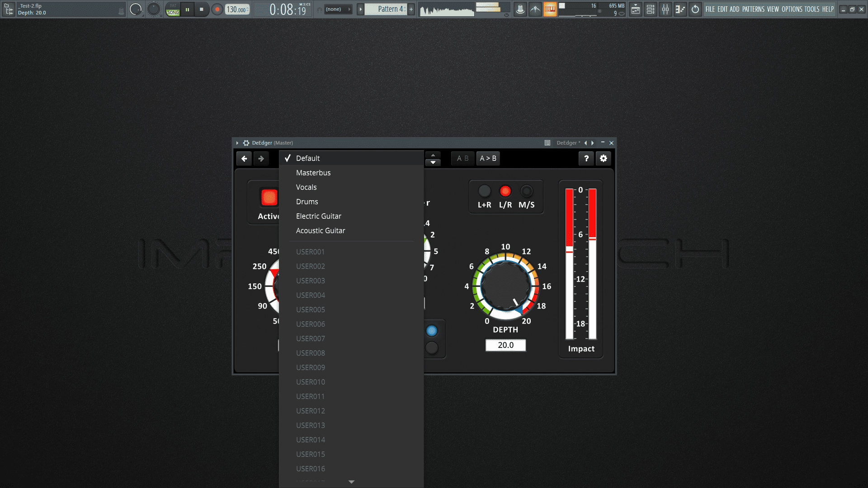Screen dimensions: 868x488
Task: Open DeEdger help question mark button
Action: [x=586, y=159]
